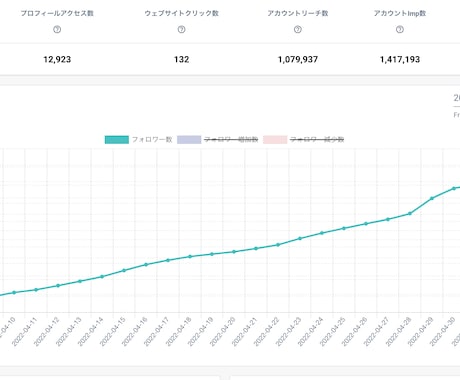Click data point for 2022-04-22
Screen dimensions: 460x380
coord(278,245)
